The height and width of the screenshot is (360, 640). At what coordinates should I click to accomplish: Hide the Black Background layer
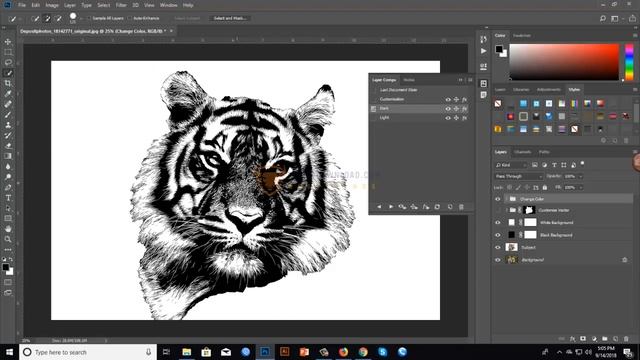point(498,235)
